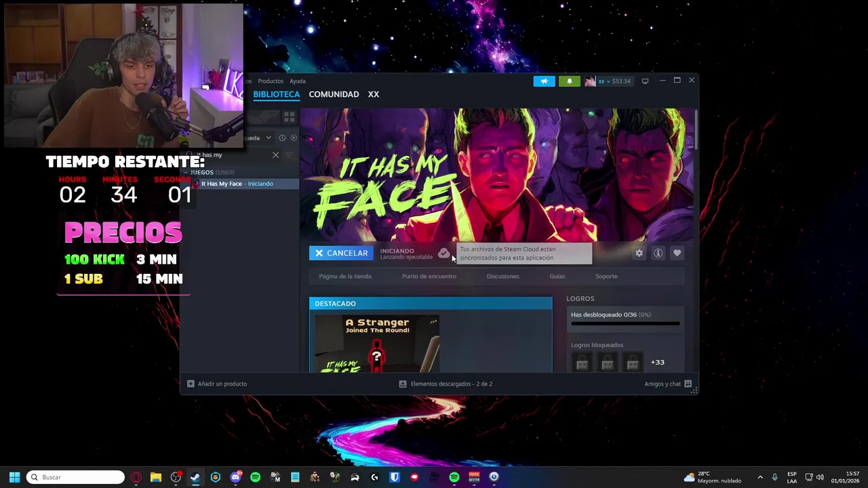This screenshot has width=868, height=488.
Task: Open clock and date 15:57
Action: [845, 477]
